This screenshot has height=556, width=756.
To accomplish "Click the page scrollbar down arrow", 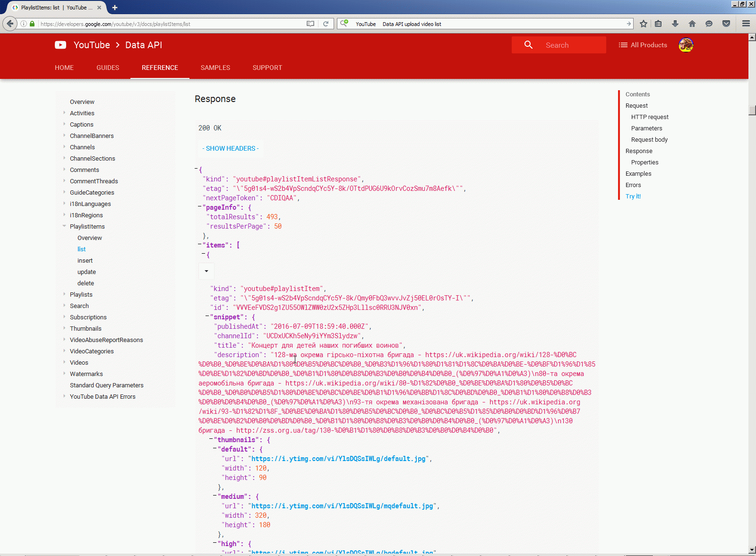I will [752, 550].
